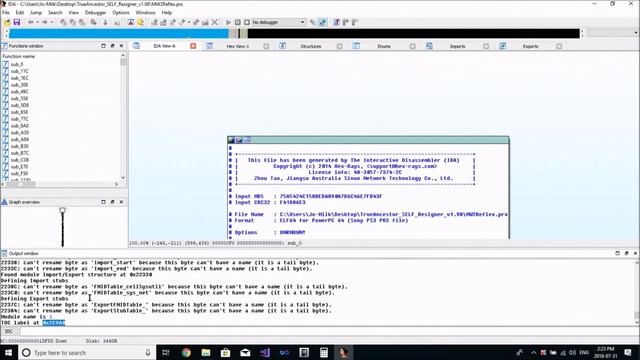This screenshot has width=640, height=360.
Task: Click the Functions window horizontal scrollbar
Action: click(x=60, y=184)
